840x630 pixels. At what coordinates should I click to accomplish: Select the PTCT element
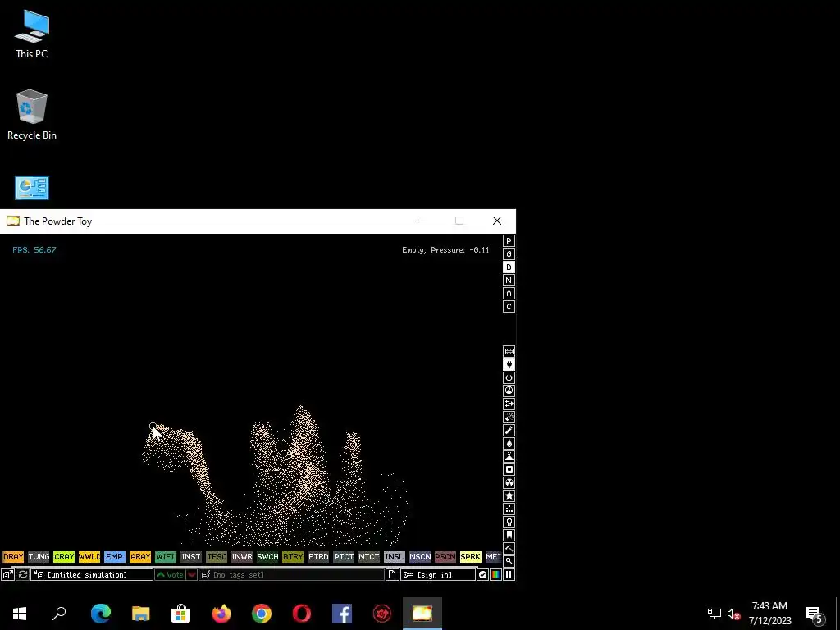344,557
